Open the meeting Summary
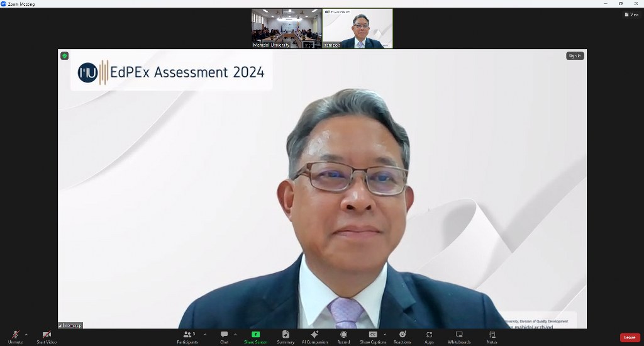644x346 pixels. [286, 336]
